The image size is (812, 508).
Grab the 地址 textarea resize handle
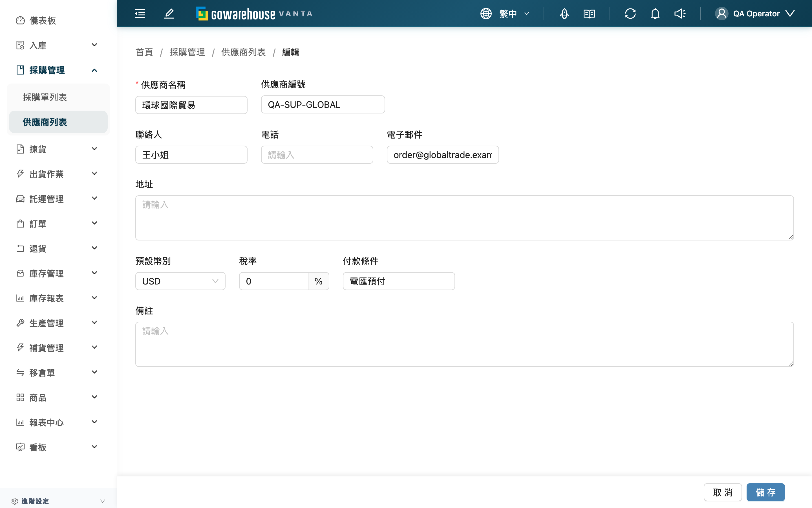791,237
